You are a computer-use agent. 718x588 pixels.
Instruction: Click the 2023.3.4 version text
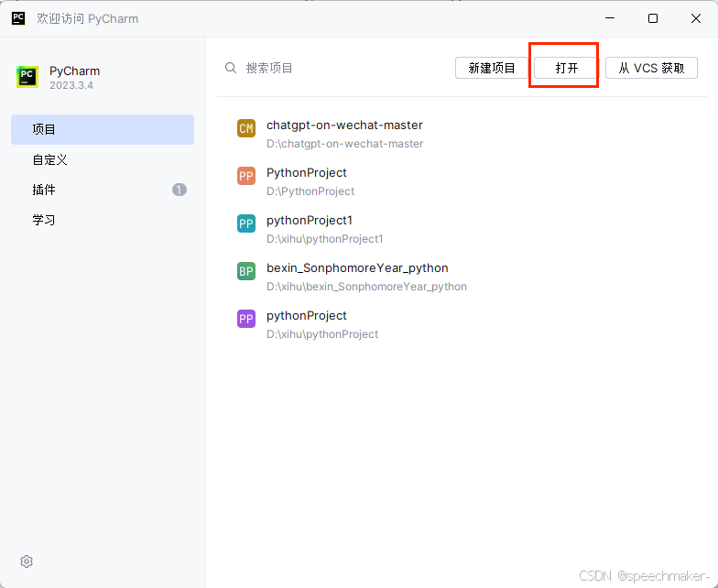pyautogui.click(x=71, y=86)
